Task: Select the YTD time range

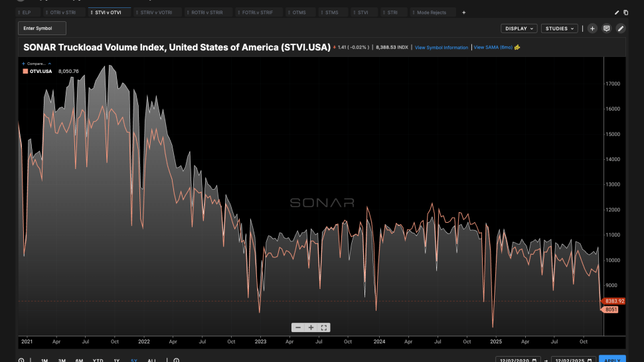Action: point(98,361)
